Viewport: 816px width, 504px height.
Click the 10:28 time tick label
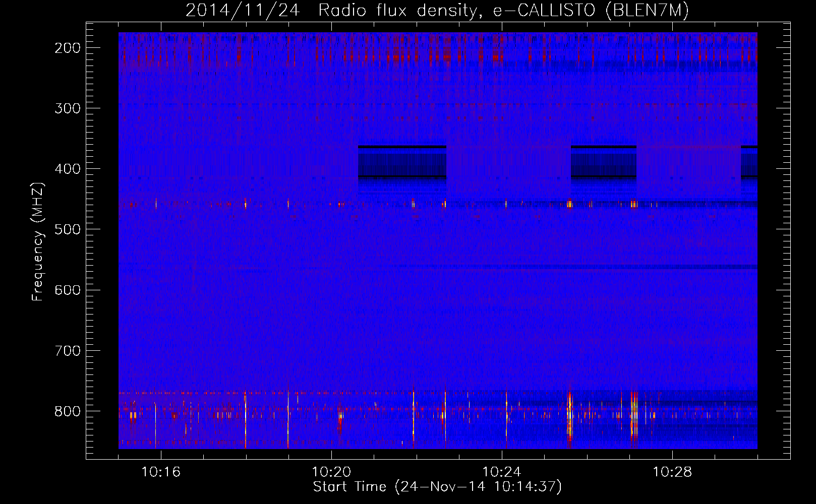672,472
